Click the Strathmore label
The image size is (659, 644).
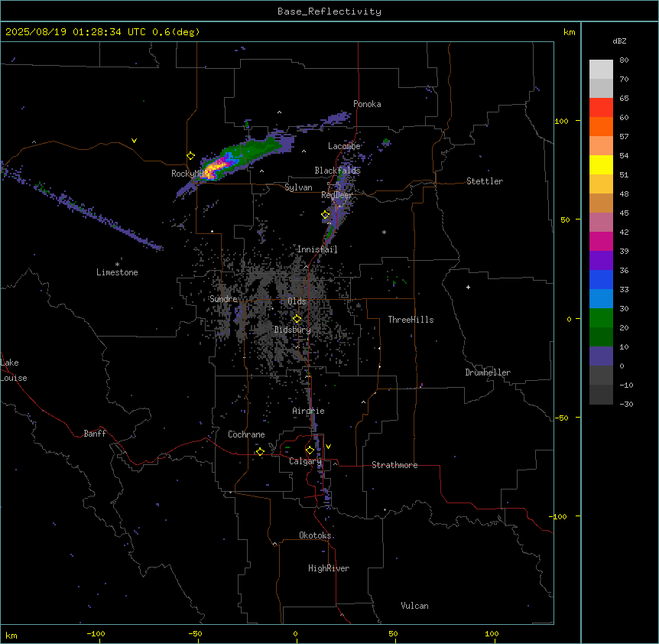pos(394,465)
